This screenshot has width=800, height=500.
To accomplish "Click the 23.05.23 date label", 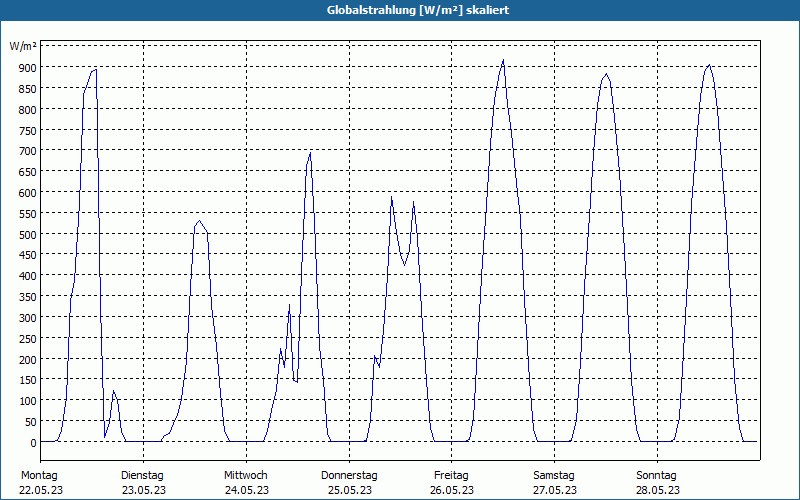I will pos(144,490).
